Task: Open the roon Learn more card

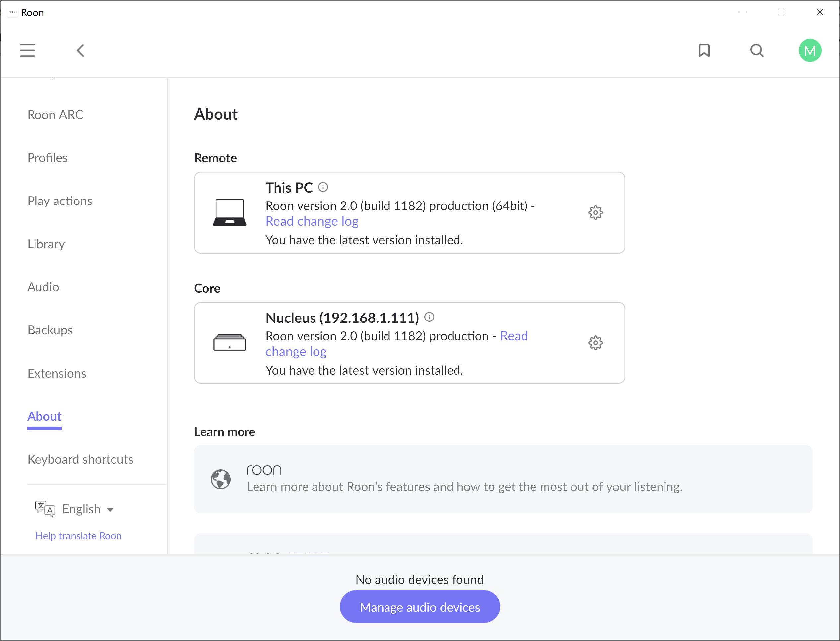Action: pyautogui.click(x=503, y=479)
